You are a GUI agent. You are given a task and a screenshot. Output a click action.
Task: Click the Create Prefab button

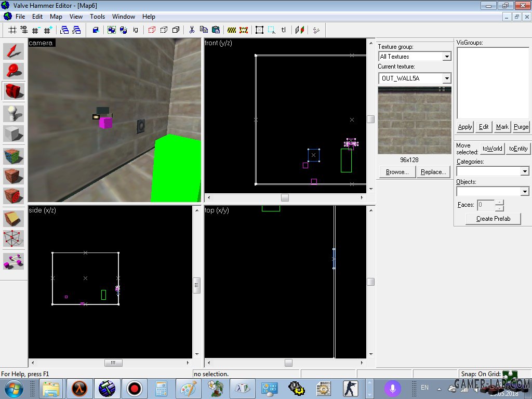coord(494,219)
